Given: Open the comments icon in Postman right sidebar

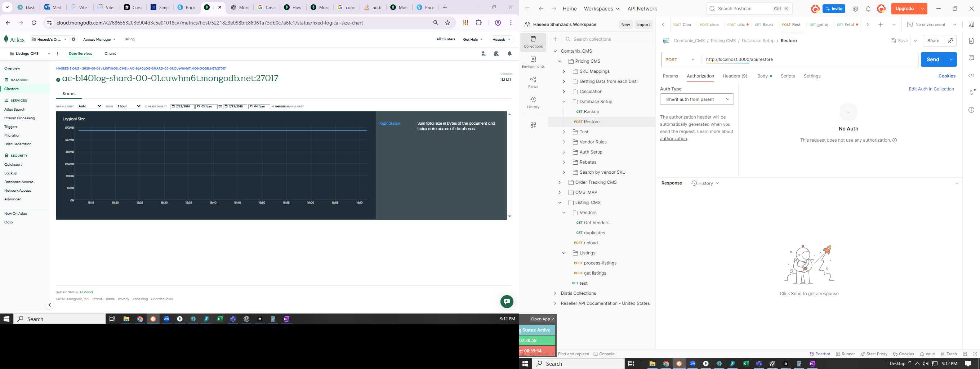Looking at the screenshot, I should click(971, 58).
